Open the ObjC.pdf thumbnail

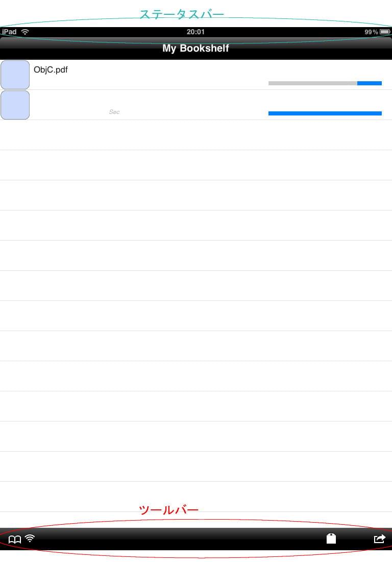[x=15, y=75]
